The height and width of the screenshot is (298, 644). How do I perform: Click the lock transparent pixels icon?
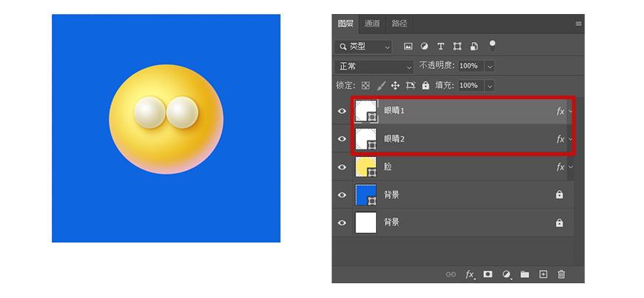click(x=366, y=86)
